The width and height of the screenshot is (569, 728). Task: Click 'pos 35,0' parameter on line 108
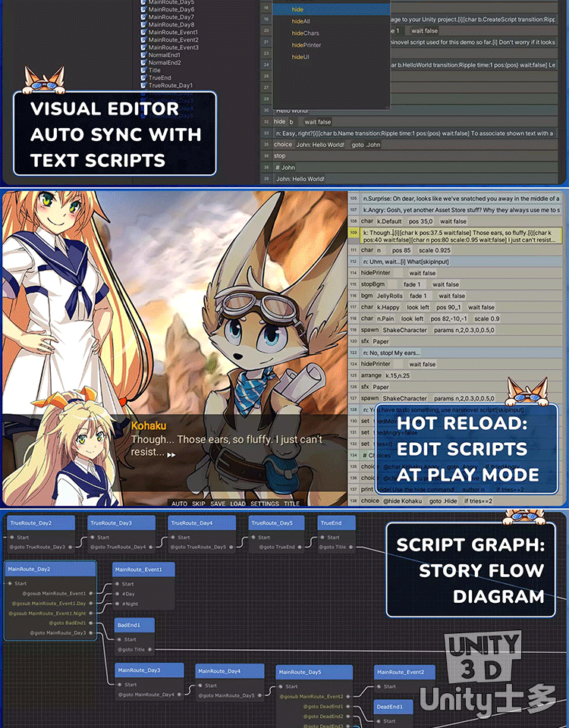(x=421, y=221)
